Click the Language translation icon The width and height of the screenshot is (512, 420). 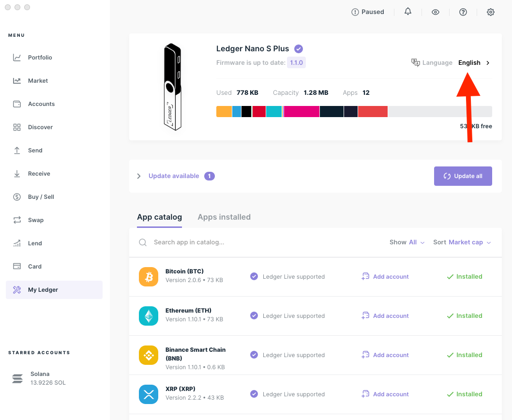pos(416,62)
